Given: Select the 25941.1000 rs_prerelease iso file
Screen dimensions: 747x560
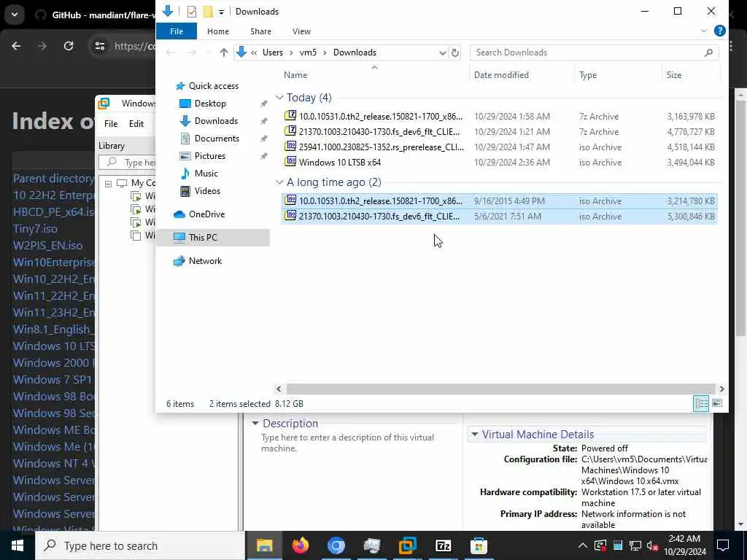Looking at the screenshot, I should 499,147.
